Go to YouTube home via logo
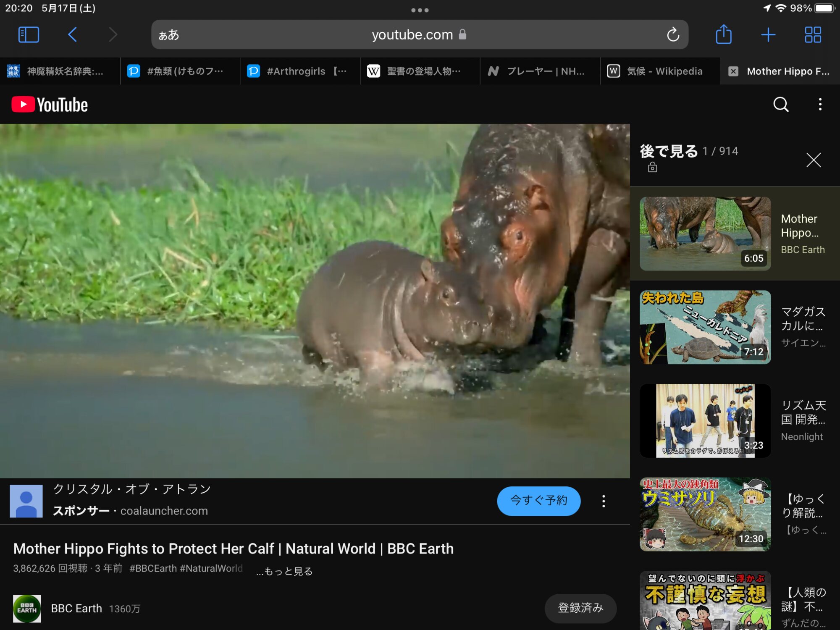Screen dimensions: 840x630 point(50,104)
